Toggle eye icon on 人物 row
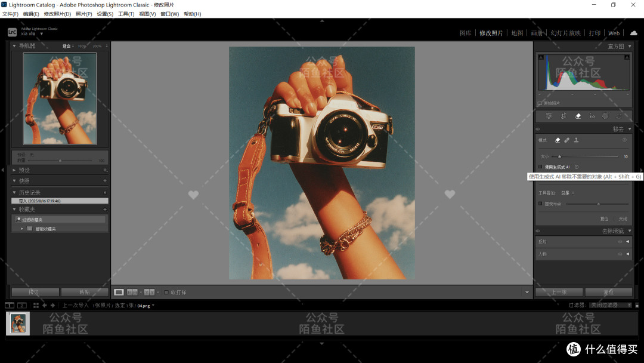 620,254
